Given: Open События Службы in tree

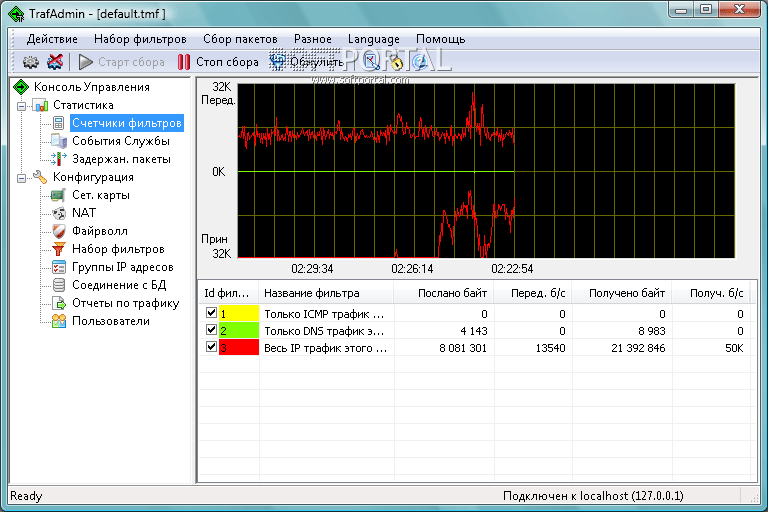Looking at the screenshot, I should (x=121, y=141).
